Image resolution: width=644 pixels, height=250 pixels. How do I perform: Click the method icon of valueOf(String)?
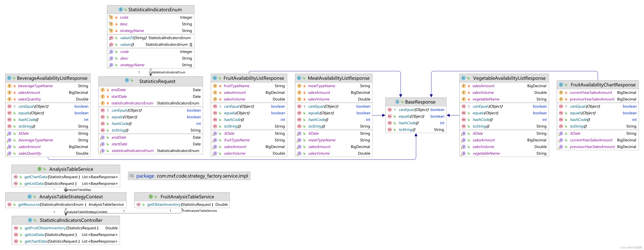(x=111, y=38)
